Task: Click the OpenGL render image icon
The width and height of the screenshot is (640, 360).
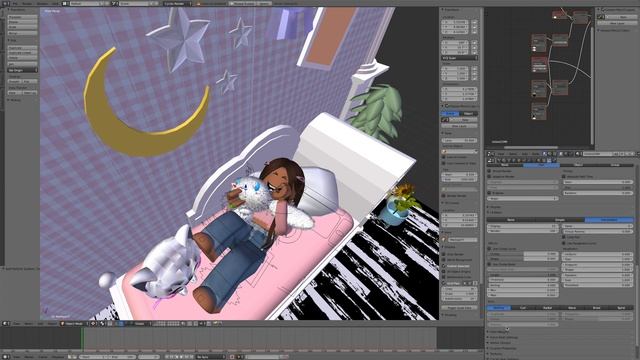Action: pyautogui.click(x=215, y=324)
